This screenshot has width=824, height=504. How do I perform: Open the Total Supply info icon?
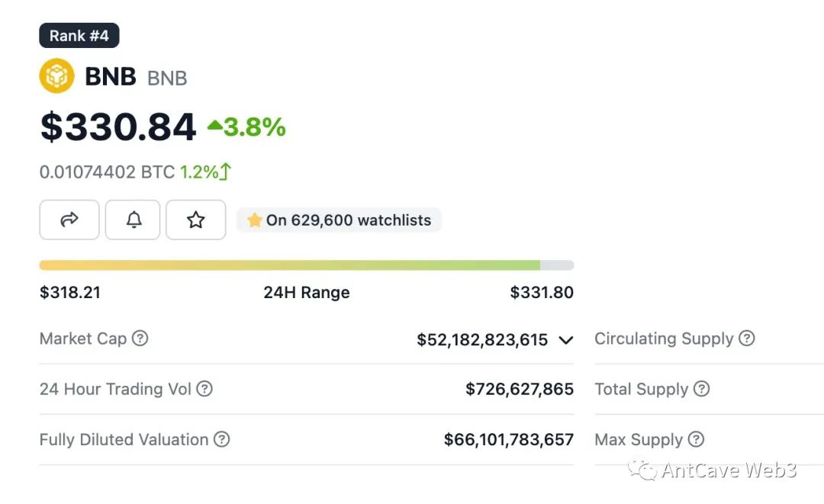pos(701,389)
